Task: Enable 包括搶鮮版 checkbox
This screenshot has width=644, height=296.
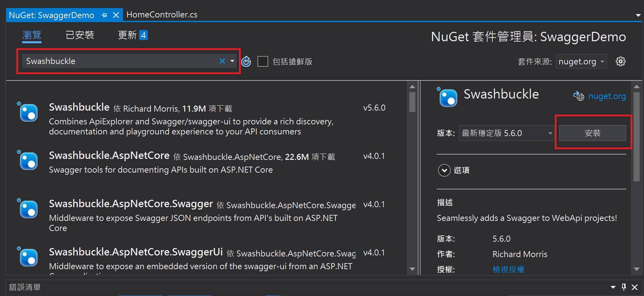Action: [263, 61]
